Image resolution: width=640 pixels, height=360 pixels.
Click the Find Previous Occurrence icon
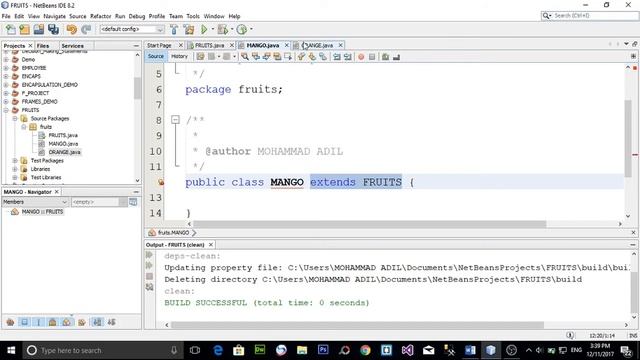256,57
